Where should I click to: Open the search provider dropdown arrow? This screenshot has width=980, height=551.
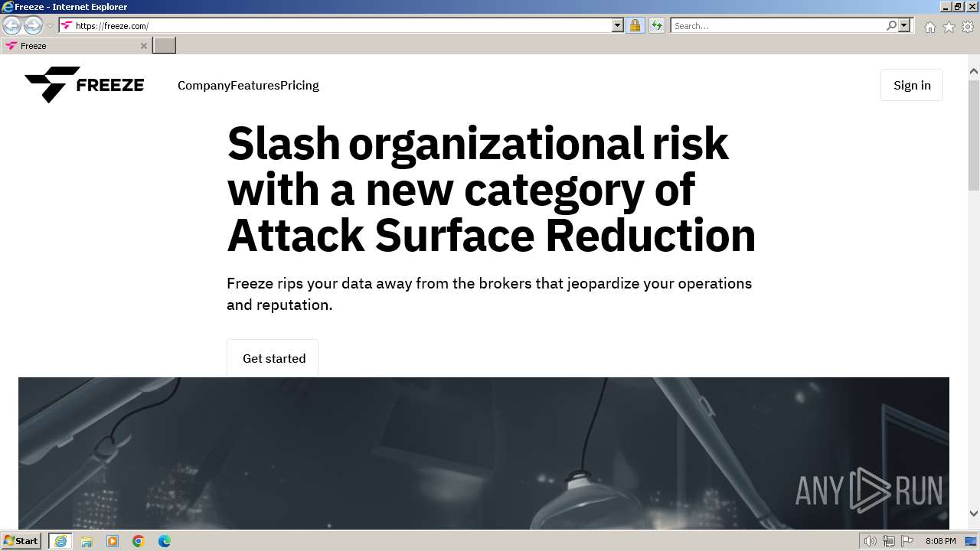[x=904, y=25]
